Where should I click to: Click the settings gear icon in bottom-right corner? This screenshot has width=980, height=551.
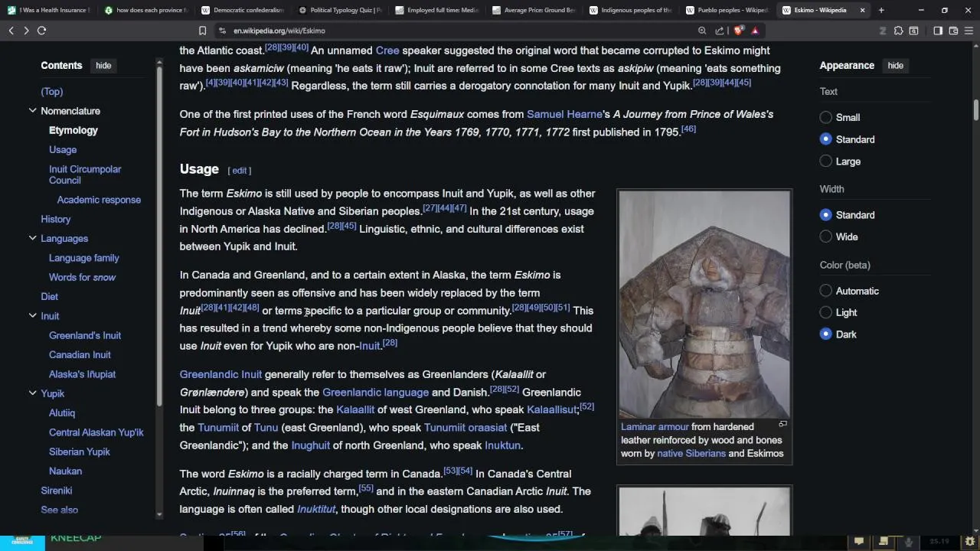970,542
